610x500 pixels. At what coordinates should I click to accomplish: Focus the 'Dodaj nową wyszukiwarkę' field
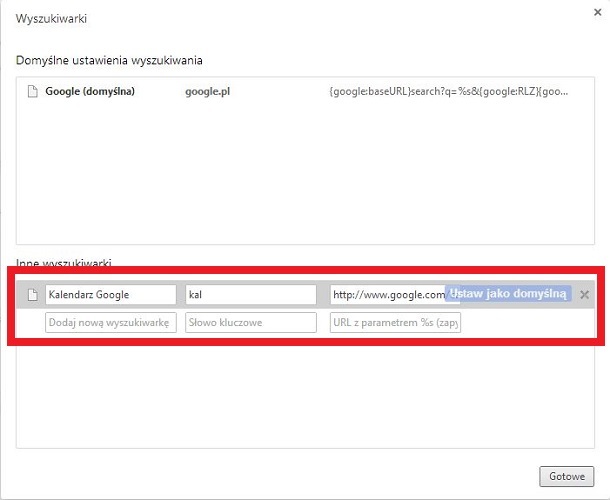coord(111,323)
